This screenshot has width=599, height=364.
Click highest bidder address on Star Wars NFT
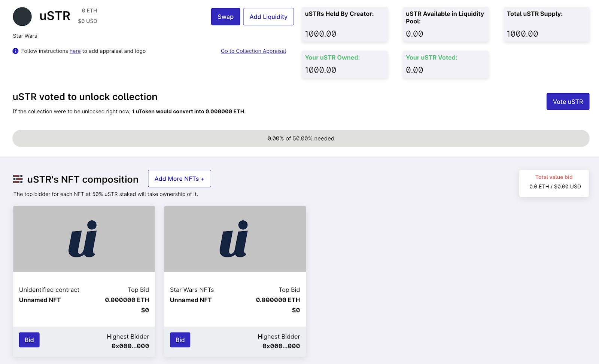[281, 346]
